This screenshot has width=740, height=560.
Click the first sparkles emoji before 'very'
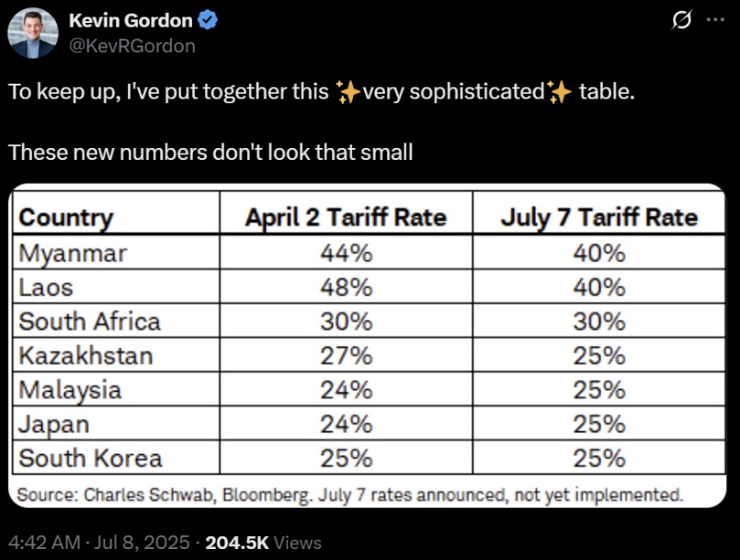pos(347,92)
